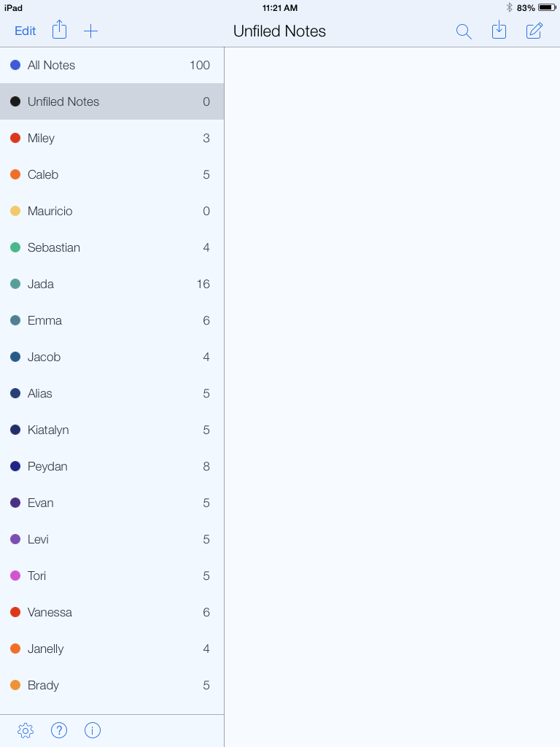Screen dimensions: 560x747
Task: Open help question mark icon
Action: [x=59, y=730]
